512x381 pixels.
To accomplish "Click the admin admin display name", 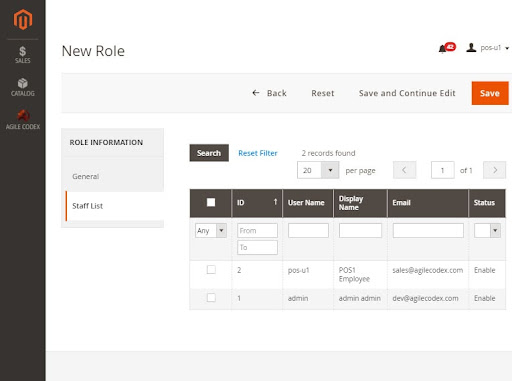I will 360,298.
